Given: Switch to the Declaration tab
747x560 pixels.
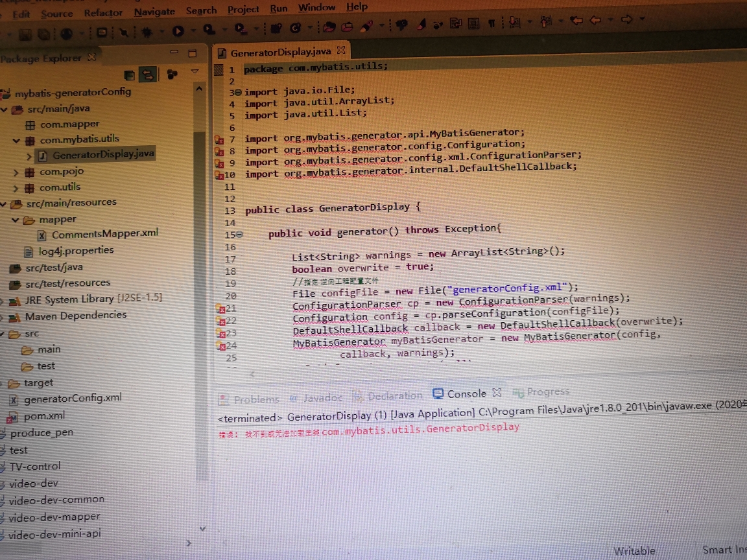Looking at the screenshot, I should click(388, 396).
